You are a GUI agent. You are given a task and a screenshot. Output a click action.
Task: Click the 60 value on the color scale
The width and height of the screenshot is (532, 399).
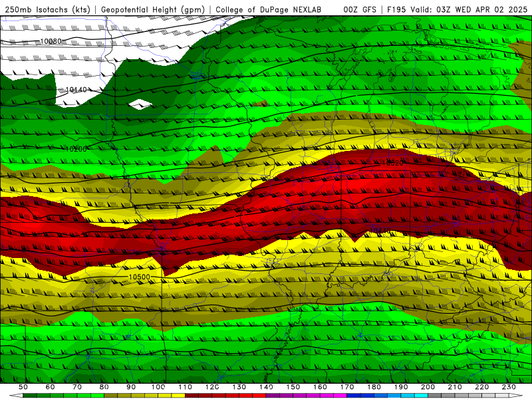coord(51,387)
